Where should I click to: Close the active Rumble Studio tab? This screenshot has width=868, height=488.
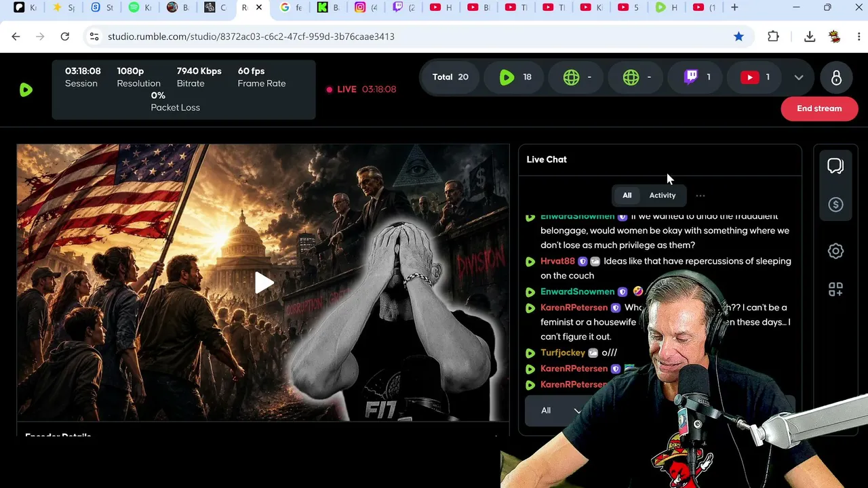click(x=258, y=7)
